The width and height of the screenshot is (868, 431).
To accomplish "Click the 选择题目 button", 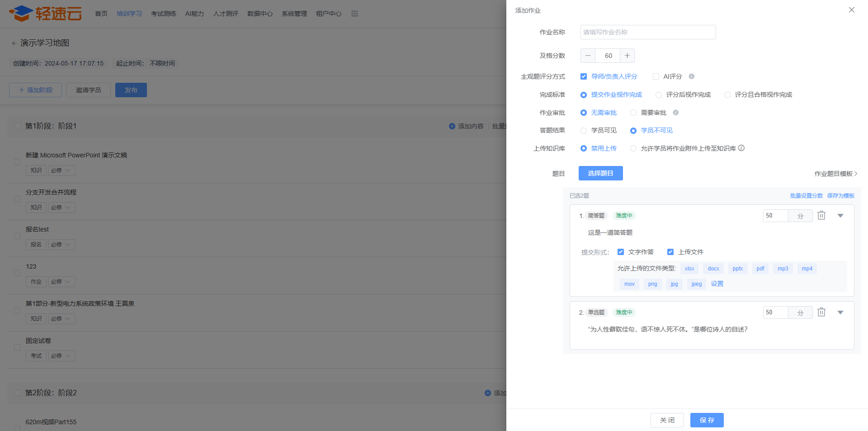I will point(600,173).
